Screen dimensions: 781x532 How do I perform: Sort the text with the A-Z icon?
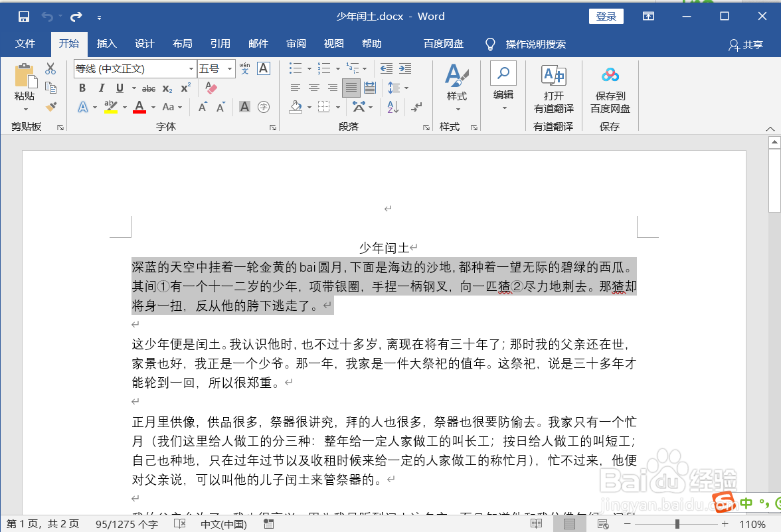pyautogui.click(x=393, y=107)
